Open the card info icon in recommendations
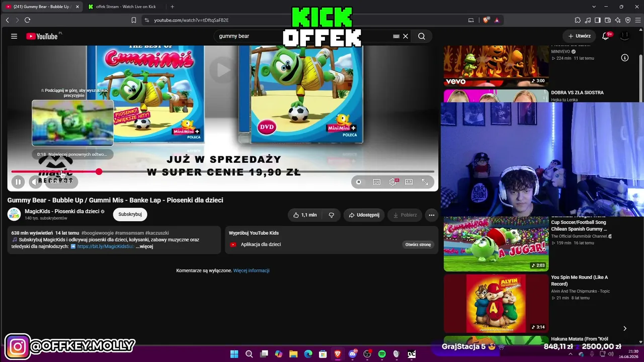 point(625,58)
